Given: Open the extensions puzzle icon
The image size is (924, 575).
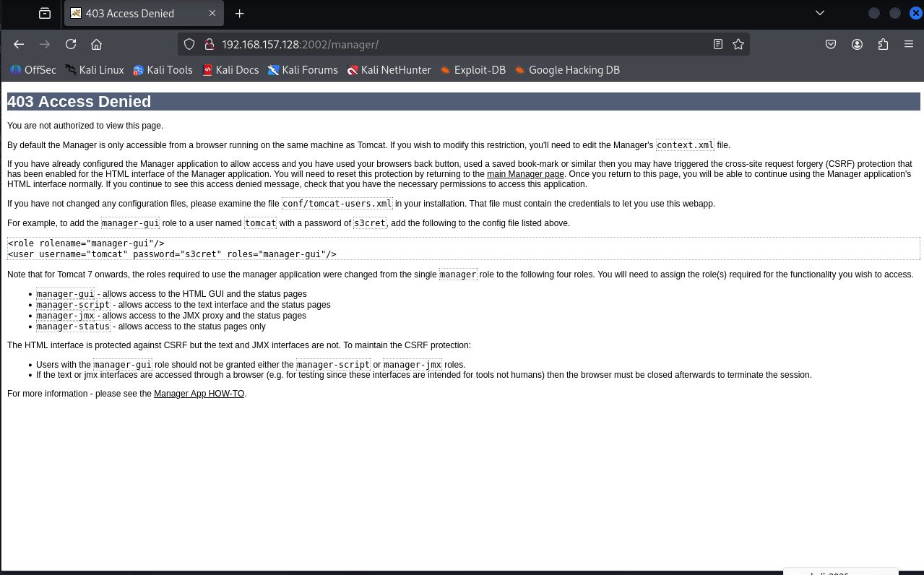Looking at the screenshot, I should point(883,44).
